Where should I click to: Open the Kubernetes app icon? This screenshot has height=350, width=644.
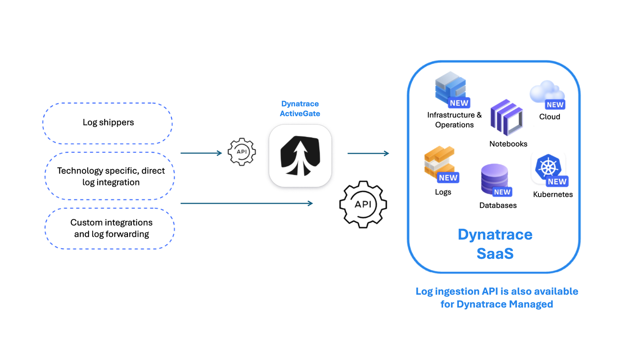549,169
